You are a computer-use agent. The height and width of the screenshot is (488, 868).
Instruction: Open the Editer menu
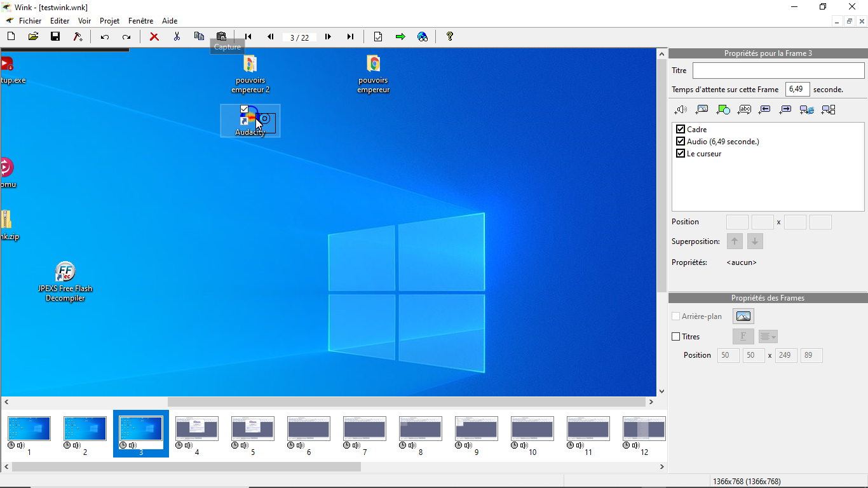60,21
